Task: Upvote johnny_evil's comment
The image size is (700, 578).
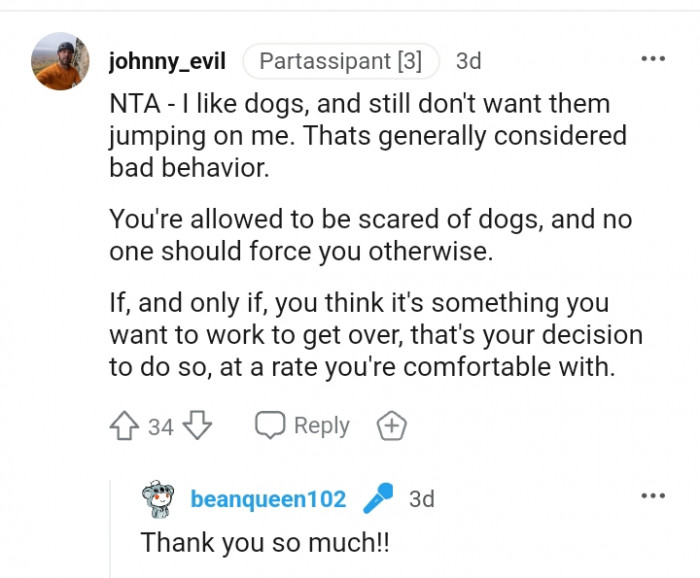Action: click(x=126, y=427)
